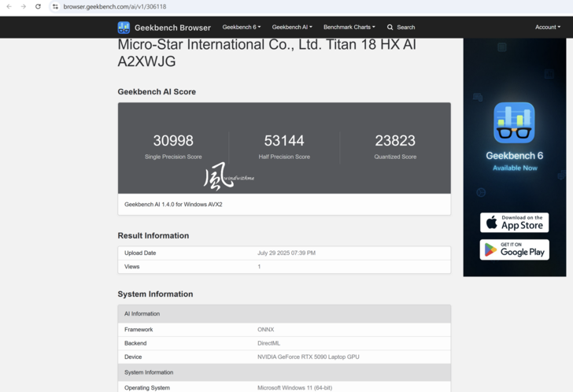Screen dimensions: 573x392
Task: Click the site info icon in address bar
Action: [x=55, y=6]
